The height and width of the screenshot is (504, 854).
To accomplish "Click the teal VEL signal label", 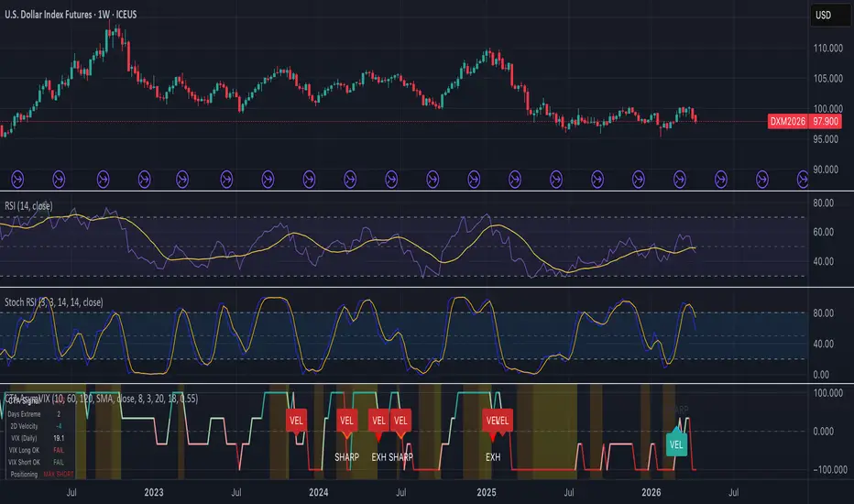I will click(676, 444).
